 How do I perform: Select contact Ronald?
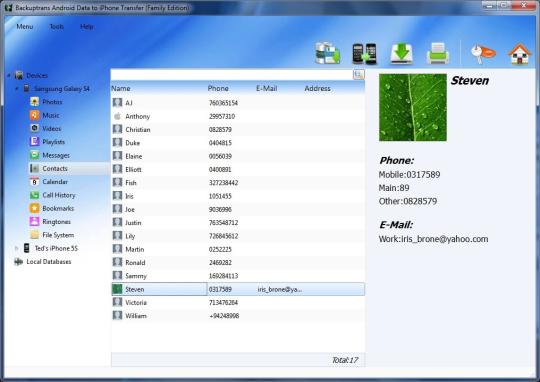click(x=238, y=262)
